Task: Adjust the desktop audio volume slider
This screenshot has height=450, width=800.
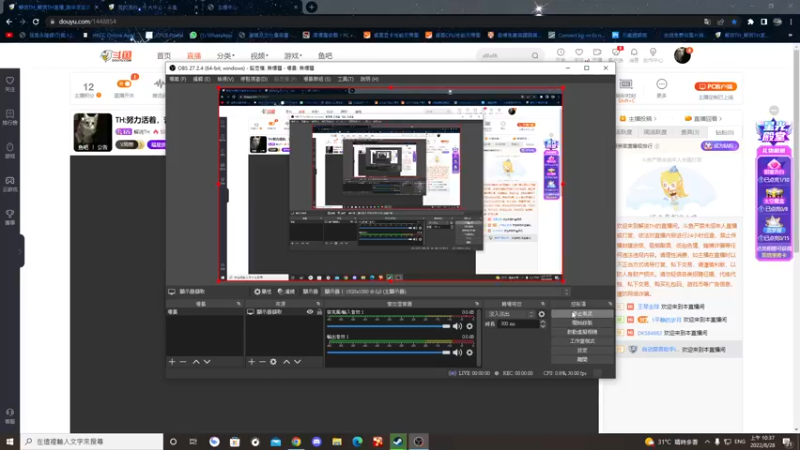Action: pyautogui.click(x=388, y=353)
